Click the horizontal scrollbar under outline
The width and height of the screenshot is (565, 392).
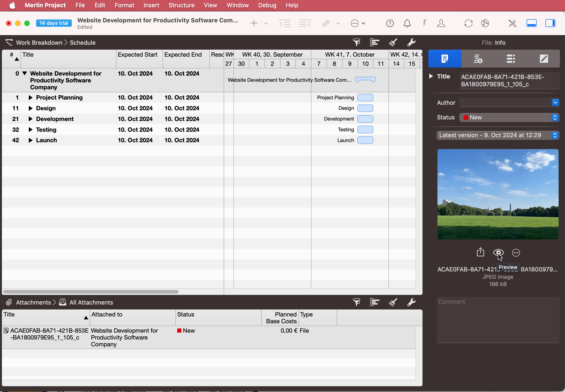point(91,292)
